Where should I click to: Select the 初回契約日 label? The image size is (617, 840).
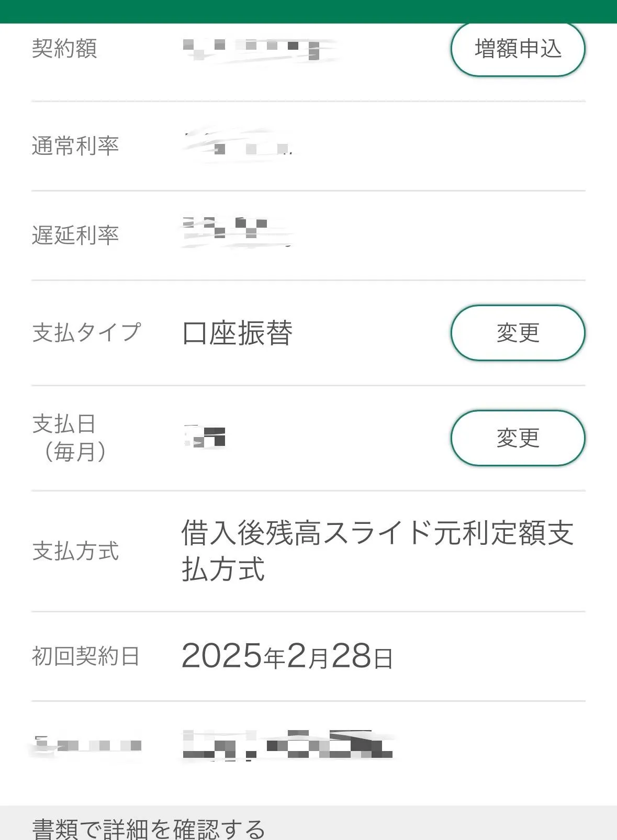86,656
